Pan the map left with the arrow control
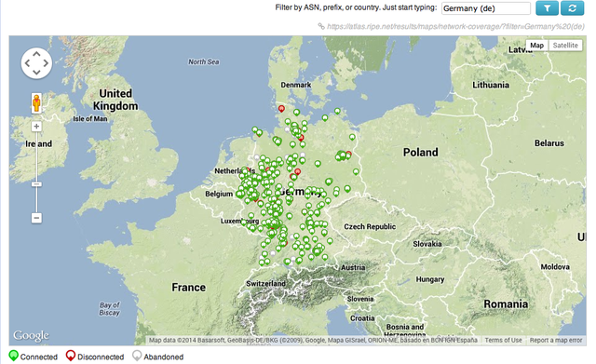The height and width of the screenshot is (364, 596). click(x=27, y=63)
